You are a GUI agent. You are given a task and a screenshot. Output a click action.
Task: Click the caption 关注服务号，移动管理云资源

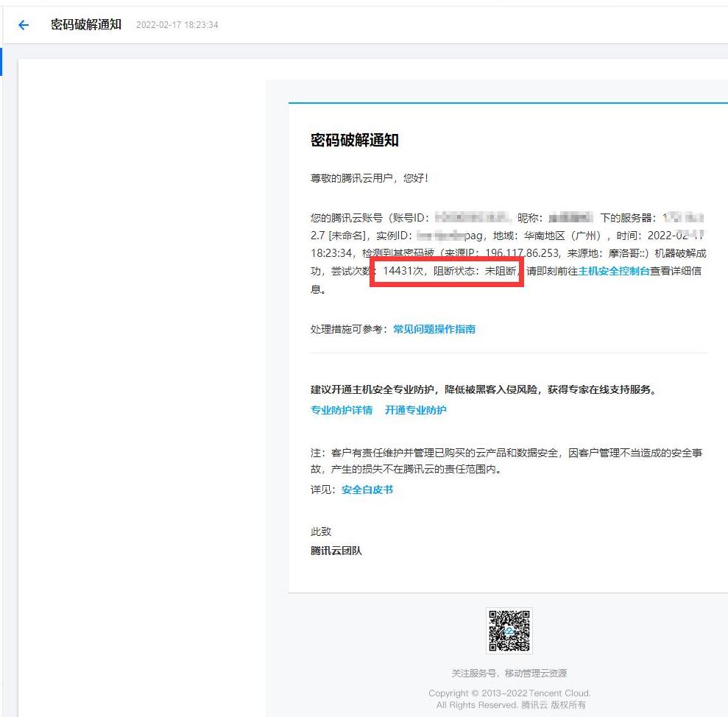(509, 674)
